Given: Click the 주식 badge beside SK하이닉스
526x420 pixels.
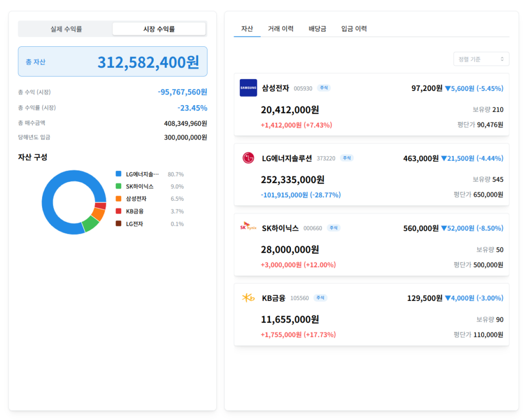Looking at the screenshot, I should coord(333,228).
